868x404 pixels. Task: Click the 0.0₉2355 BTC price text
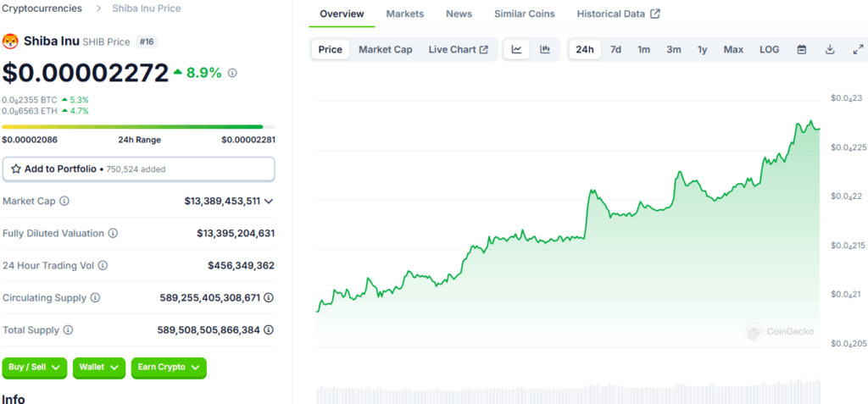(30, 100)
